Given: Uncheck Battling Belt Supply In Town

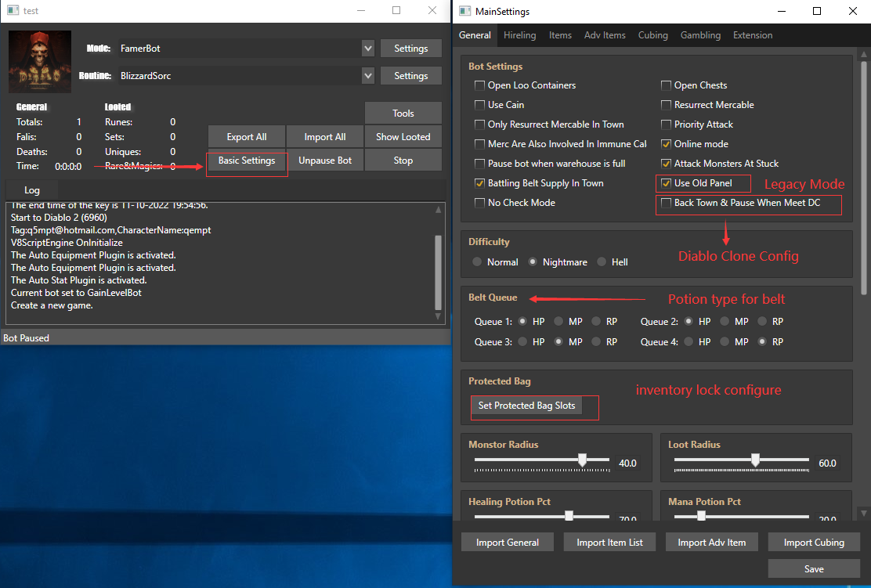Looking at the screenshot, I should coord(479,183).
